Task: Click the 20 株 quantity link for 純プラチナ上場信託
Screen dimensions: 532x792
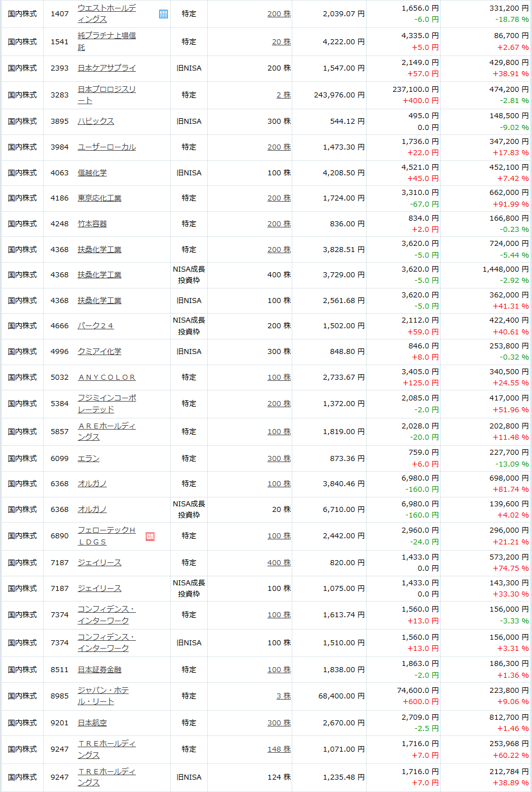Action: [x=281, y=41]
